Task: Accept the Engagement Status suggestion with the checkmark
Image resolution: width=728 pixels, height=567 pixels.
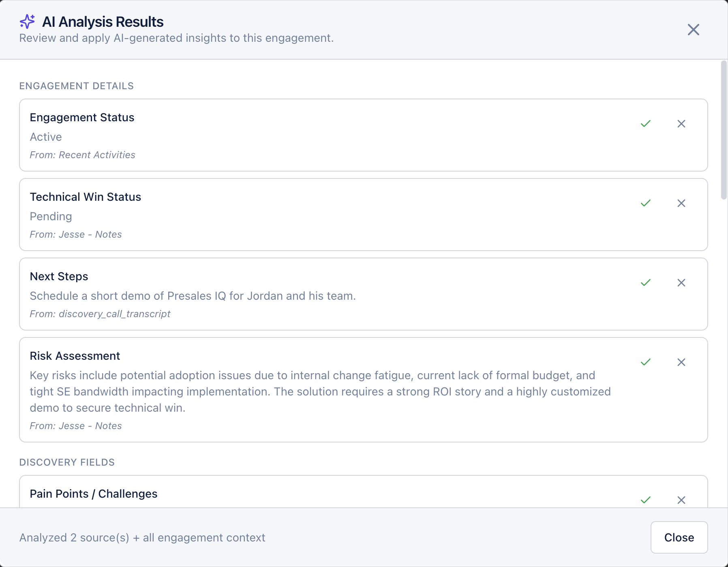Action: 646,124
